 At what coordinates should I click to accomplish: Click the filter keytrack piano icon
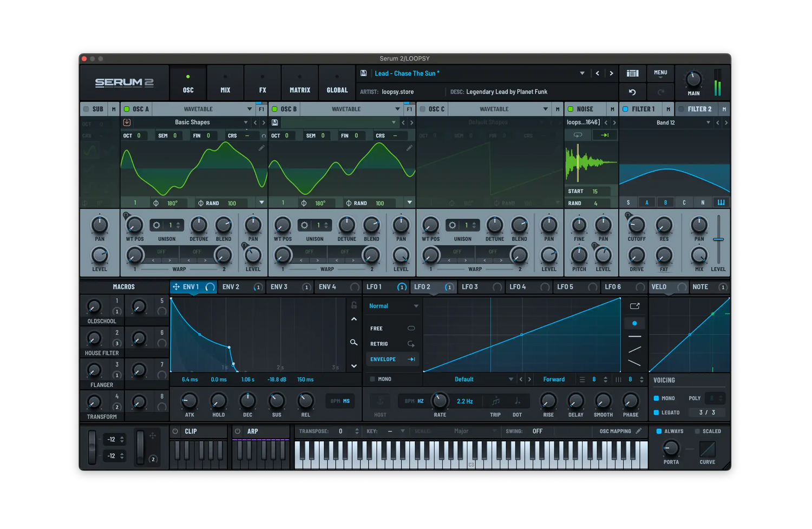pyautogui.click(x=721, y=203)
